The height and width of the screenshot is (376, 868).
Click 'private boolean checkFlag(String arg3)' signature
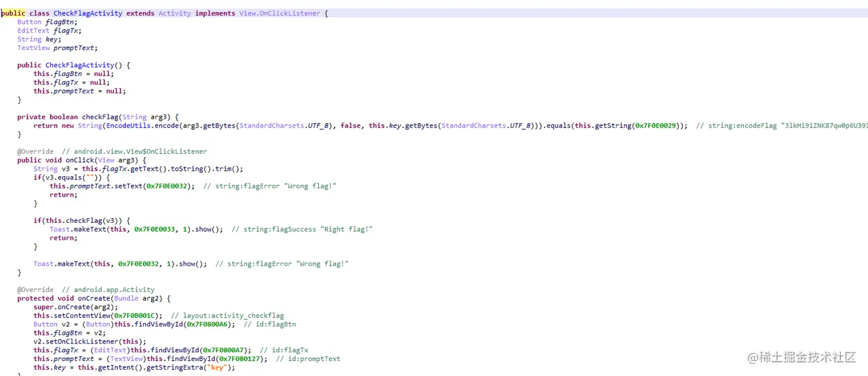coord(98,117)
